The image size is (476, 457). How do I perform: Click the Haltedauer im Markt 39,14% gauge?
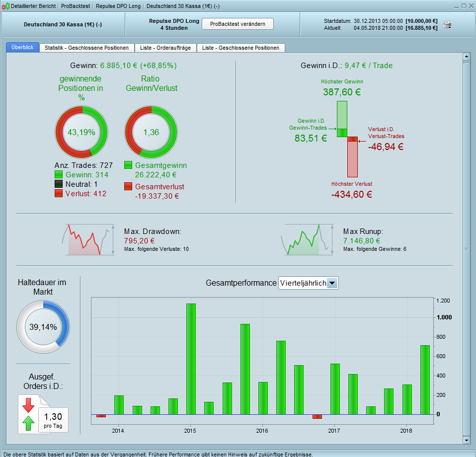point(43,327)
